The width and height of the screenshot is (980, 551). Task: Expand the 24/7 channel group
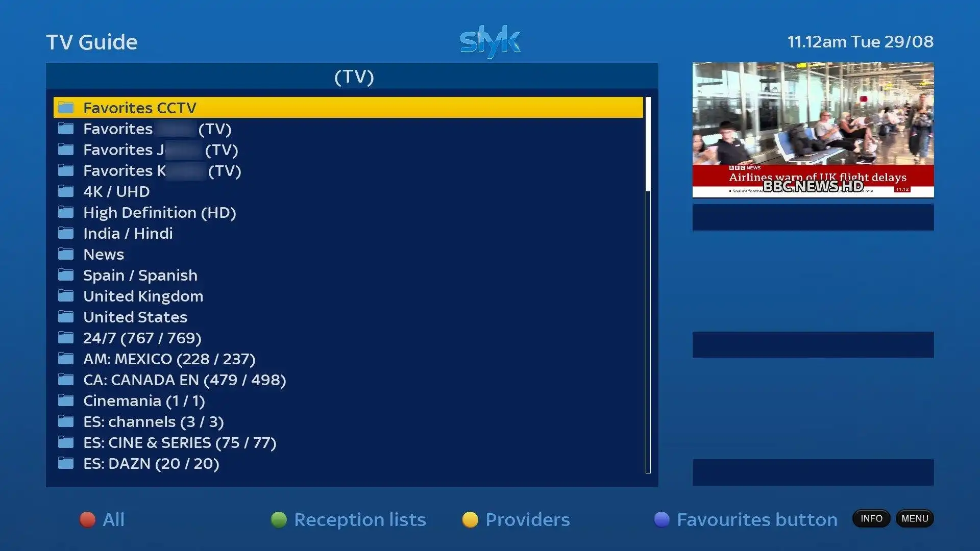[141, 338]
